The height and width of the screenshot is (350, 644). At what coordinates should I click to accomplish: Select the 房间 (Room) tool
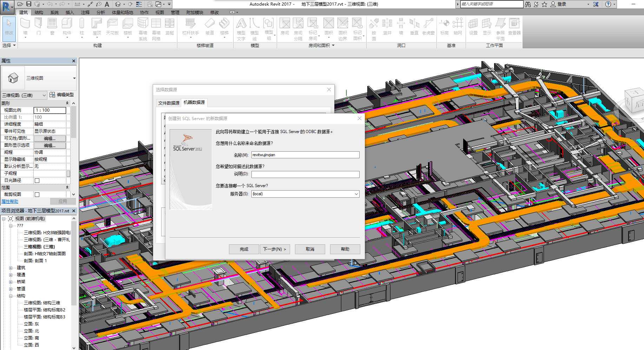pyautogui.click(x=285, y=27)
